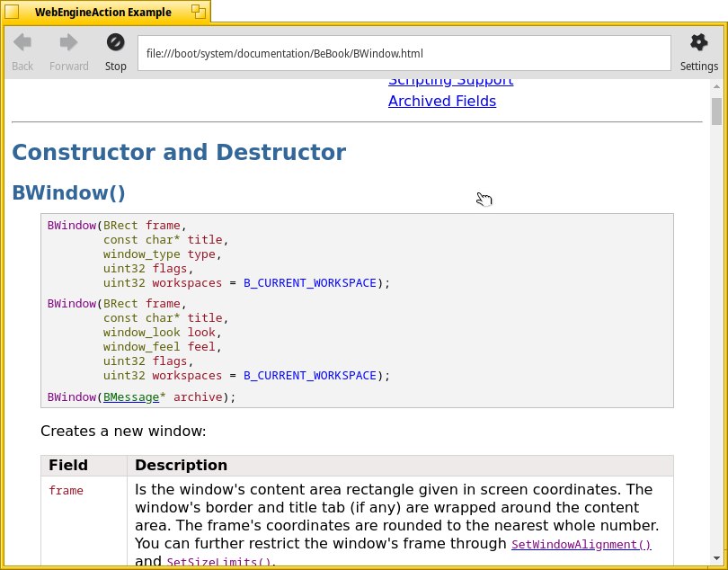Select the frame entry in table
The height and width of the screenshot is (570, 728).
(x=66, y=491)
